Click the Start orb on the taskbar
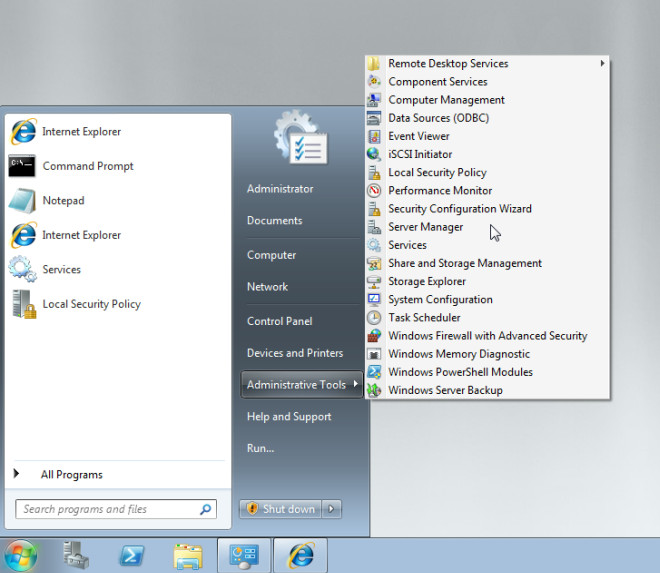 [x=19, y=556]
